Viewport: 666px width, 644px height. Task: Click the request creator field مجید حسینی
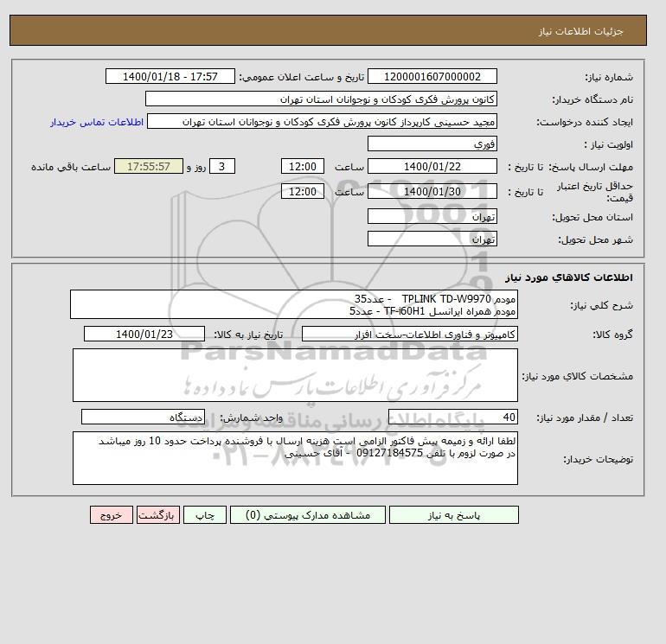tap(322, 121)
